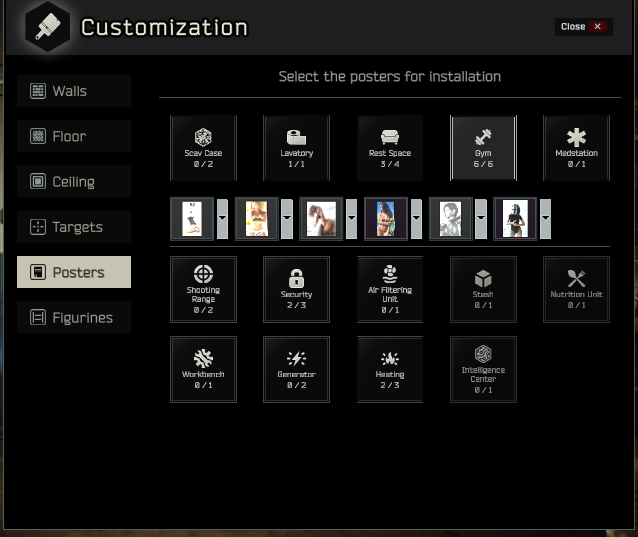Viewport: 638px width, 537px height.
Task: Expand dropdown beside fifth gym poster
Action: tap(481, 219)
